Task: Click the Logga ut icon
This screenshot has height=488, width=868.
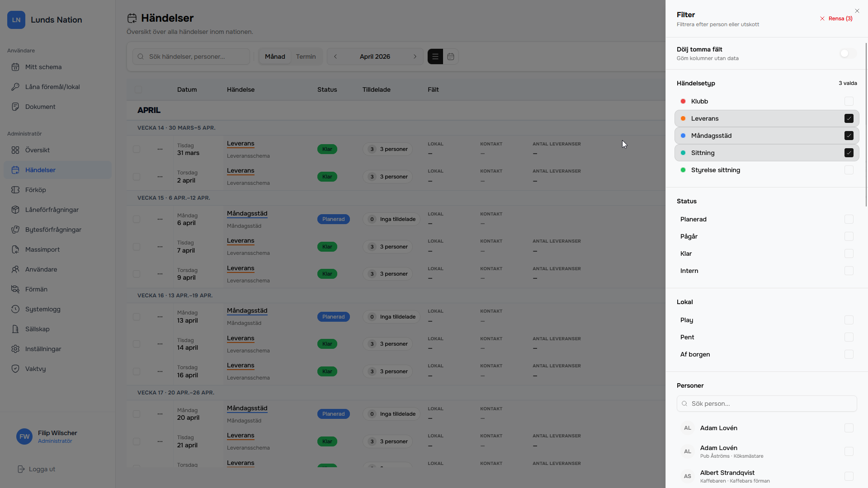Action: click(21, 469)
